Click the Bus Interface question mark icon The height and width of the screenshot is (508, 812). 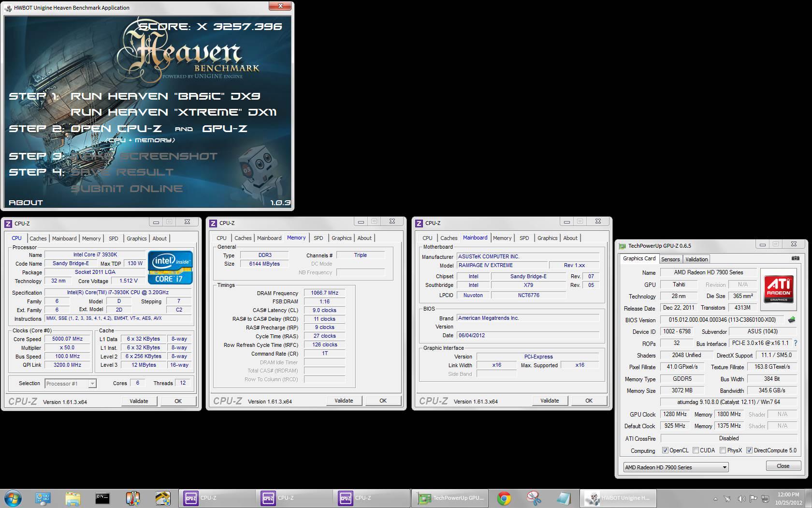[x=795, y=343]
